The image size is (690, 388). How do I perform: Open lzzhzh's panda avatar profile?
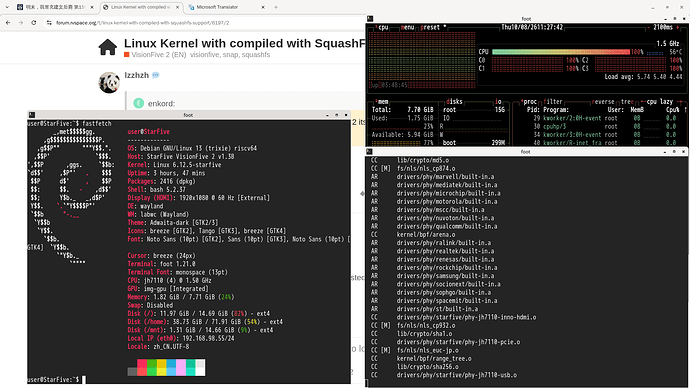[109, 82]
